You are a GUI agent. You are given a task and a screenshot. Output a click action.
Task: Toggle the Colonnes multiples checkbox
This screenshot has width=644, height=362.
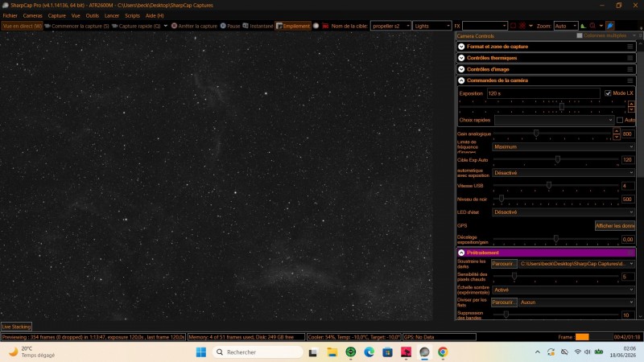(x=580, y=35)
